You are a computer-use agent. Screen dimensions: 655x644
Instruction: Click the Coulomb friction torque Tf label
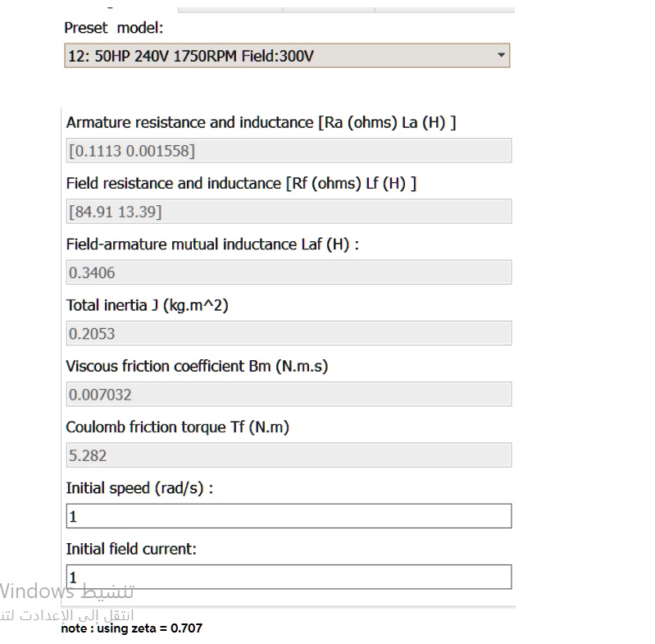tap(178, 427)
